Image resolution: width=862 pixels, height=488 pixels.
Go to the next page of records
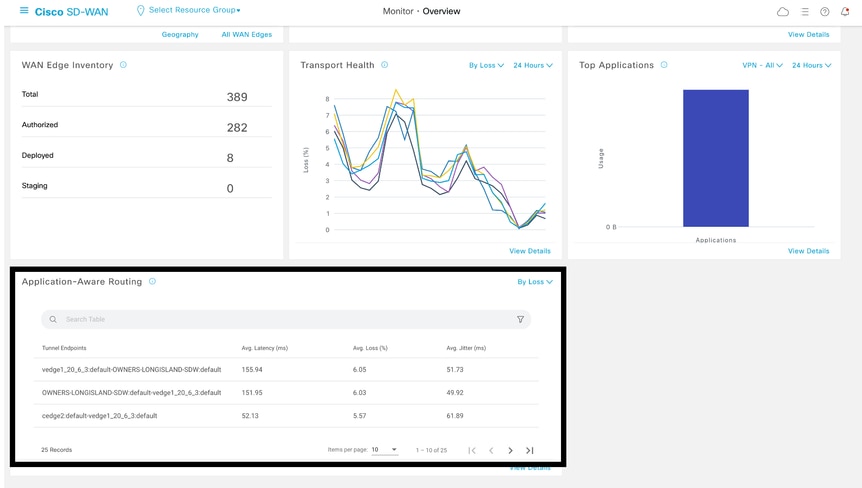tap(510, 451)
